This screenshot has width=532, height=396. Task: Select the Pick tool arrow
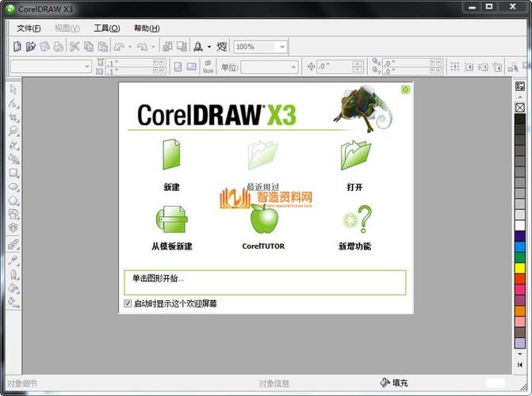tap(13, 89)
